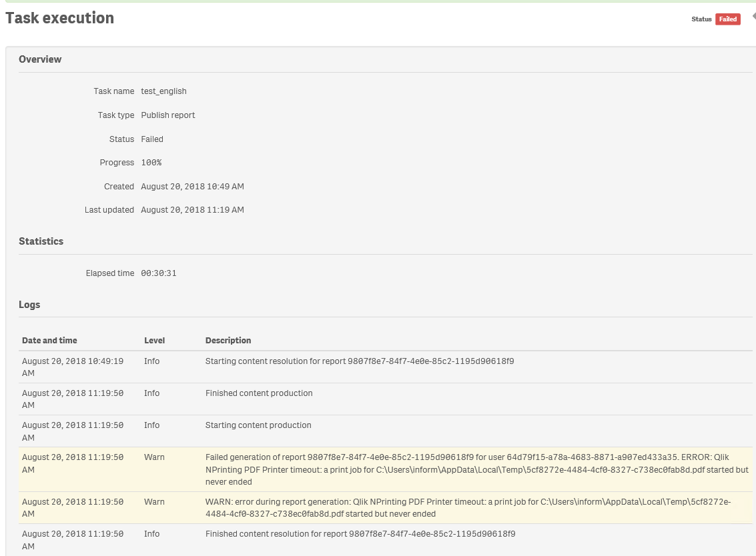Click the Logs section header

click(29, 305)
